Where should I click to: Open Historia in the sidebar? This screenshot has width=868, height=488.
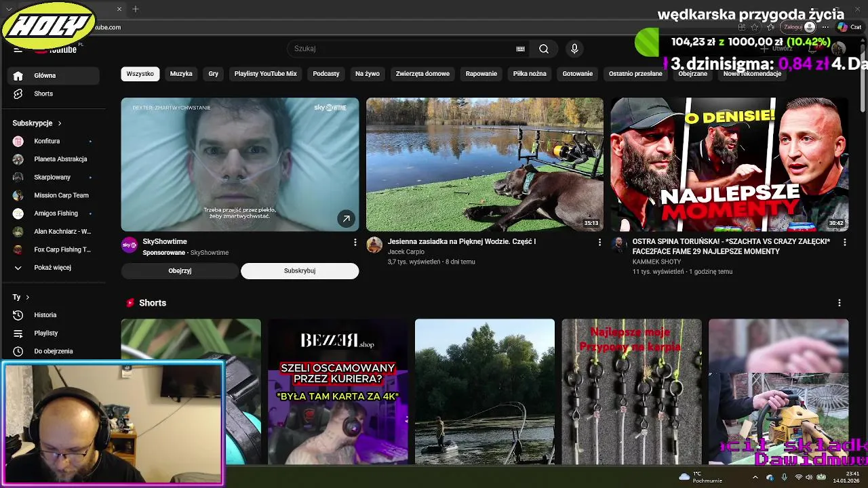click(x=53, y=315)
